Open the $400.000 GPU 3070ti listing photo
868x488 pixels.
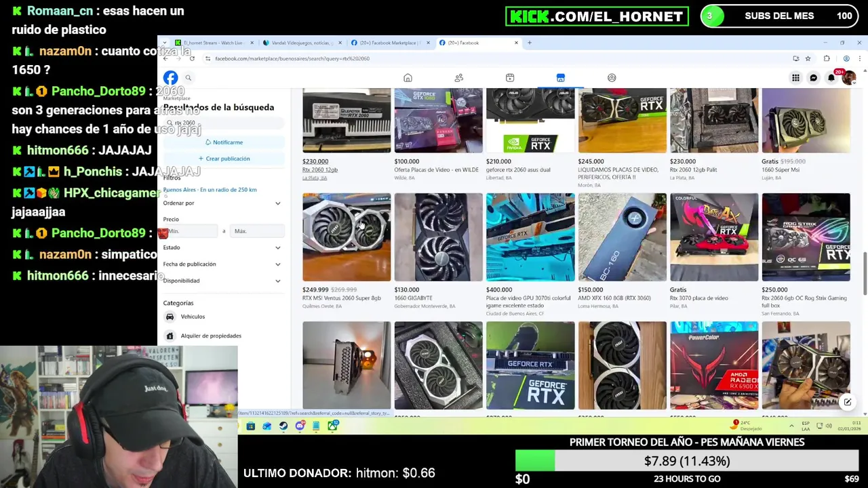(530, 237)
